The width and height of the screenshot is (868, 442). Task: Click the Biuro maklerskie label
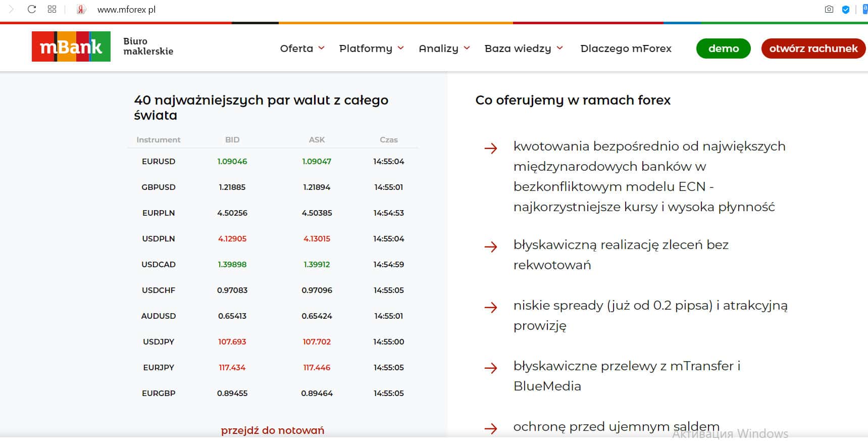[x=148, y=46]
